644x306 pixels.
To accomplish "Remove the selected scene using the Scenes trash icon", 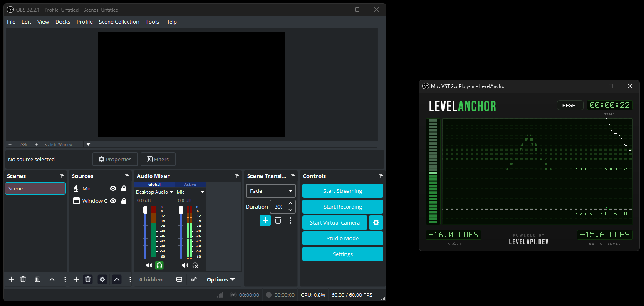I will pos(23,279).
